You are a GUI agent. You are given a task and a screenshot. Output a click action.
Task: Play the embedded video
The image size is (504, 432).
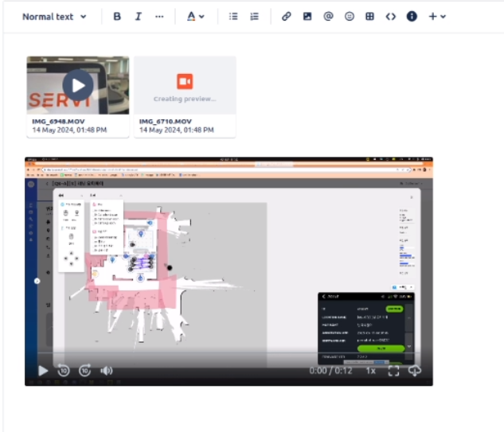[x=43, y=371]
